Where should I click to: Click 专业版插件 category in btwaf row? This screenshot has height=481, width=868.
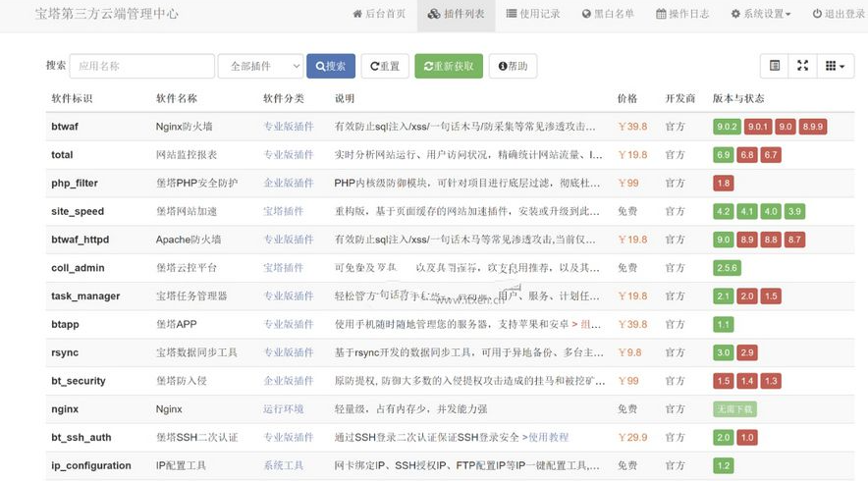click(289, 127)
